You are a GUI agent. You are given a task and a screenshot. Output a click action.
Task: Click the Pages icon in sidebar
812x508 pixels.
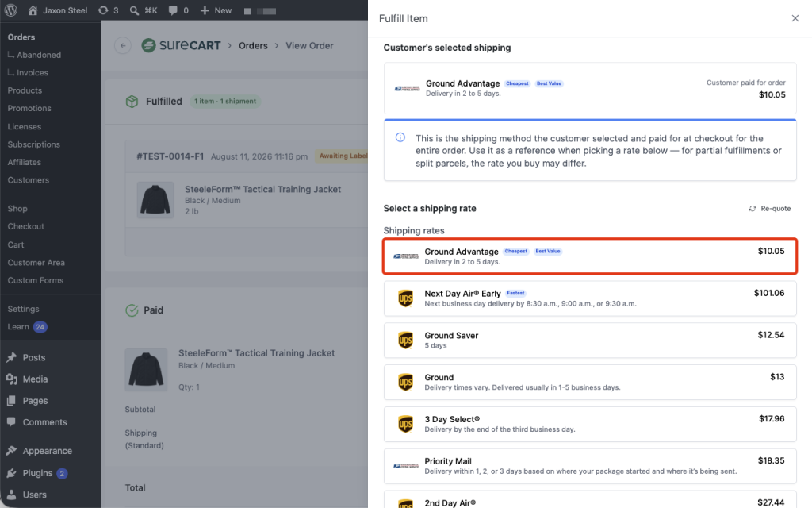click(x=11, y=401)
